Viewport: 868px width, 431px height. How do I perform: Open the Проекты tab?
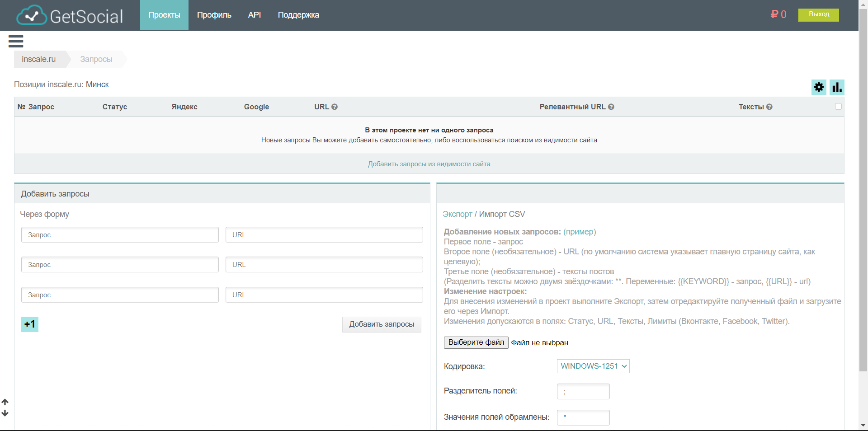(164, 15)
